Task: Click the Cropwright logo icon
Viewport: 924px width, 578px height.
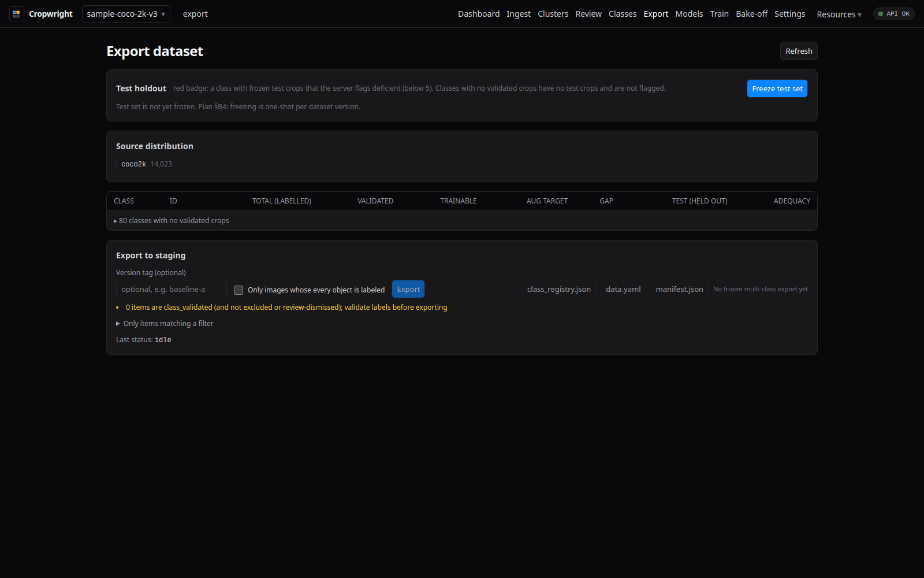Action: tap(16, 14)
